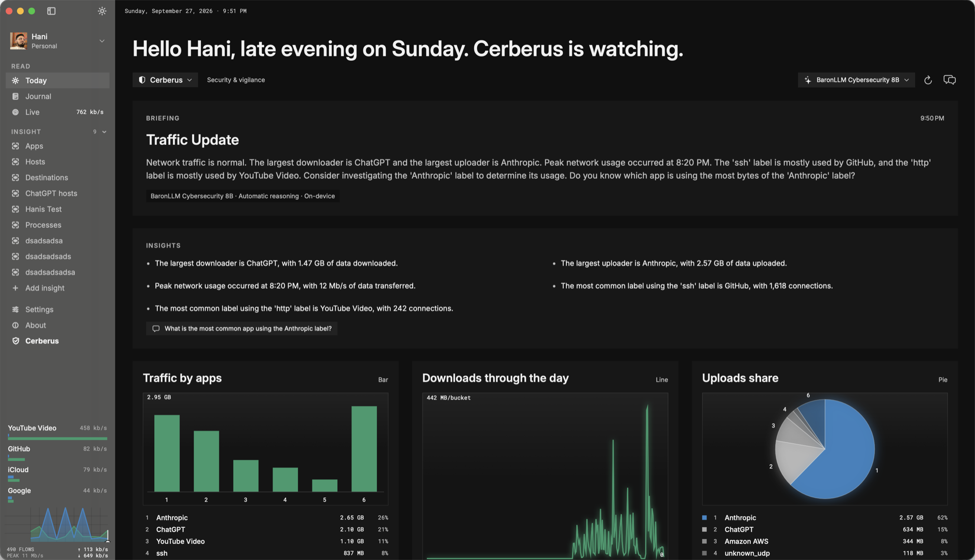Click the About info icon
Viewport: 975px width, 560px height.
click(x=16, y=325)
